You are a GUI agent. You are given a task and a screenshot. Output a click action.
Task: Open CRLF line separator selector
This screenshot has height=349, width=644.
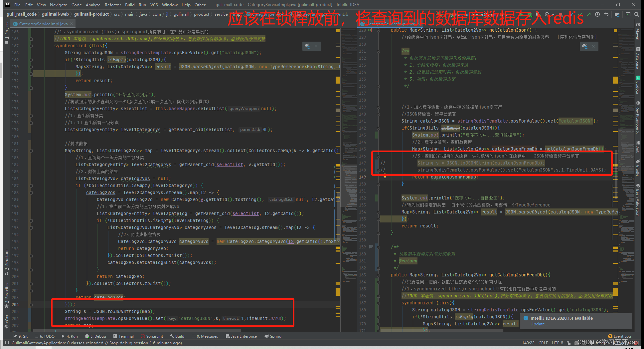click(543, 343)
